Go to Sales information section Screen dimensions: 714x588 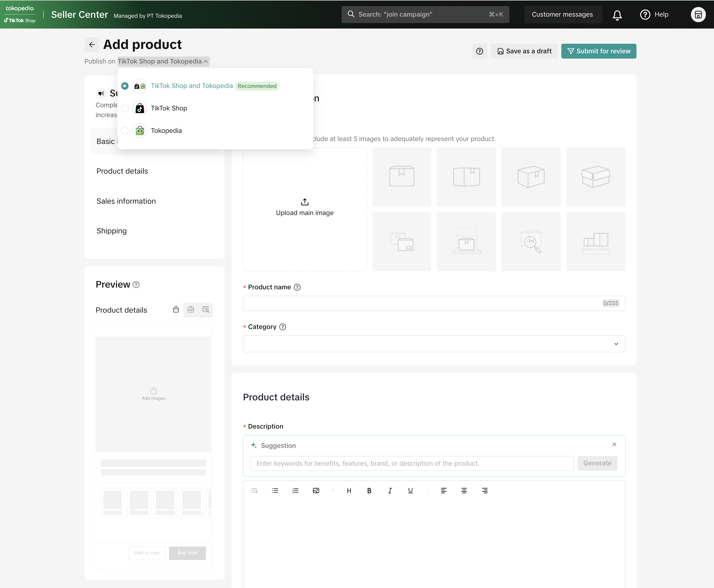tap(126, 201)
